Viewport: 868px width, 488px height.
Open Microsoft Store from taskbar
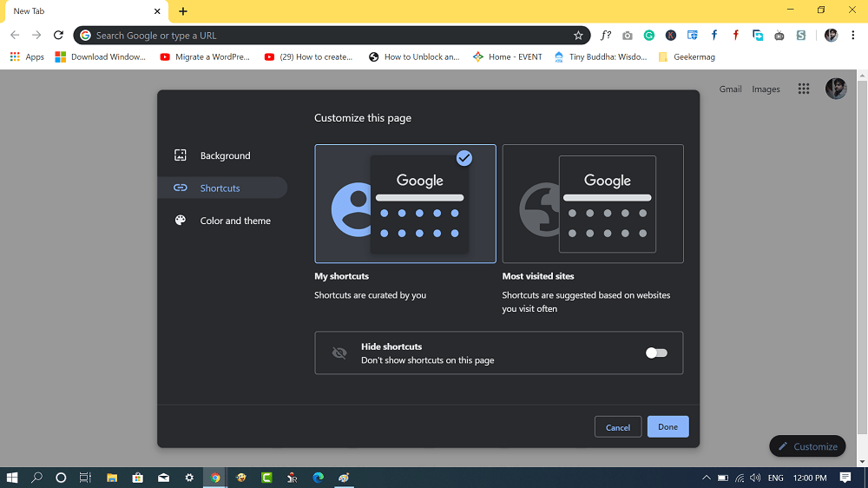coord(138,478)
